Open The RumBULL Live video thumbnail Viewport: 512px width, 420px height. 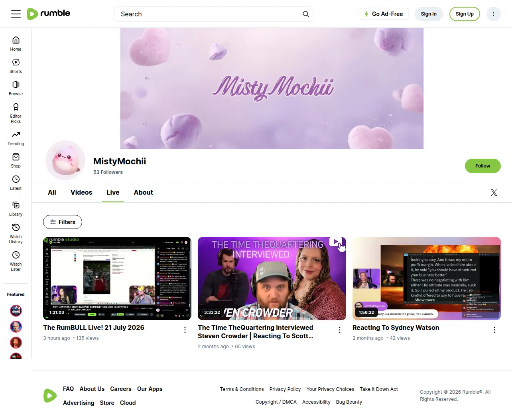point(117,278)
